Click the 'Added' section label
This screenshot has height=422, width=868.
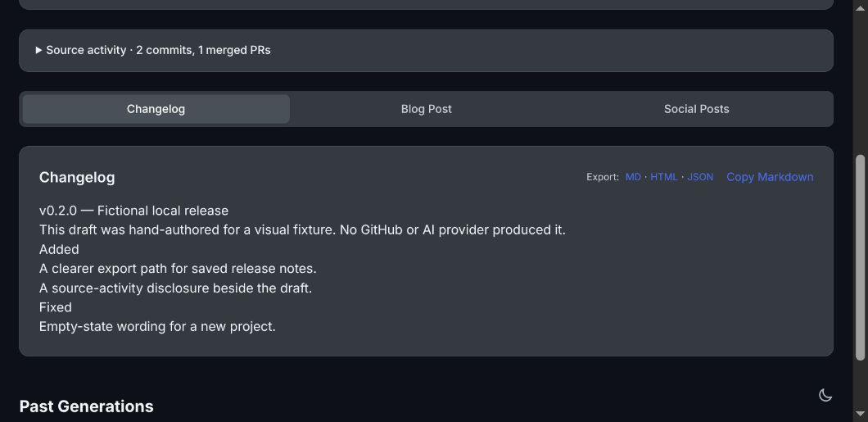[x=59, y=249]
